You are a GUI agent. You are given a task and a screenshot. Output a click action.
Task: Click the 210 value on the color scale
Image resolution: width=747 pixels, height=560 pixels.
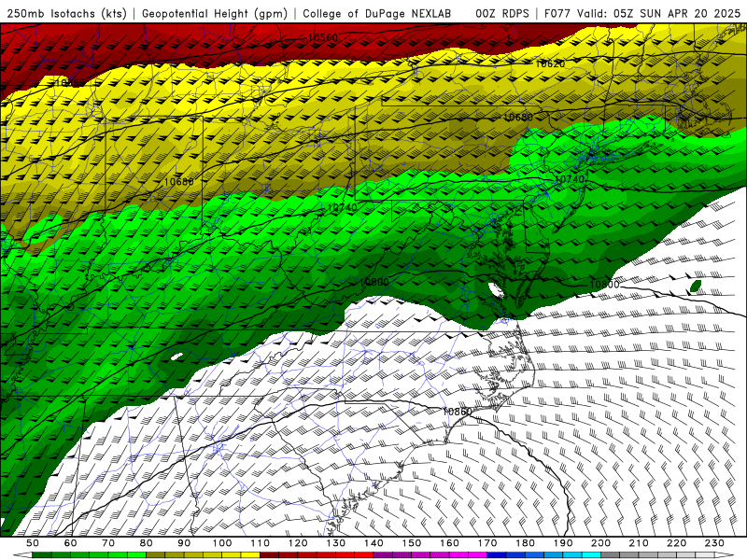pos(639,543)
